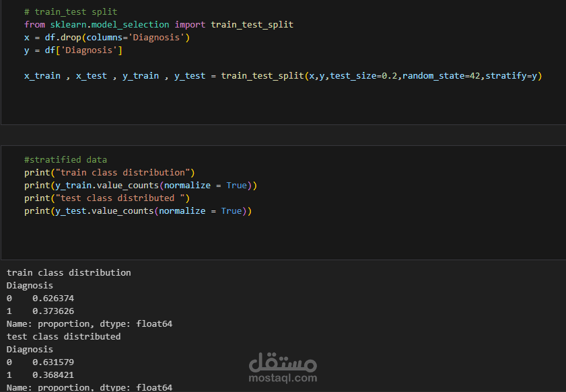Click output value 0.631579

tap(53, 362)
